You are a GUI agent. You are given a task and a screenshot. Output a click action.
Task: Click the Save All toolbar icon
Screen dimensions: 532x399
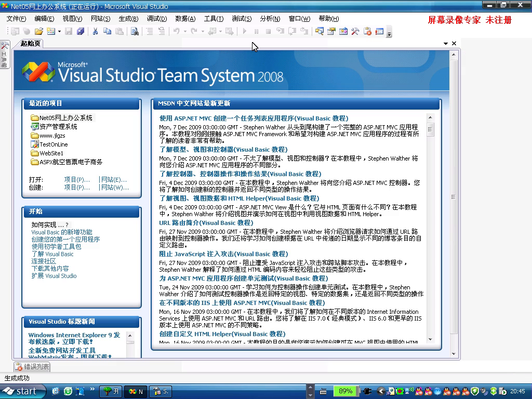point(81,32)
